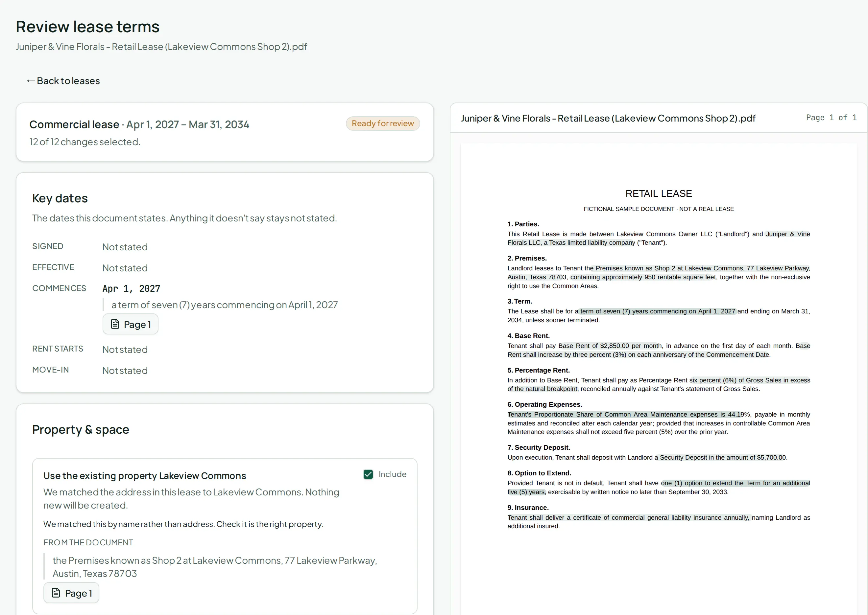Click 'Not stated' next to EFFECTIVE

[x=125, y=268]
